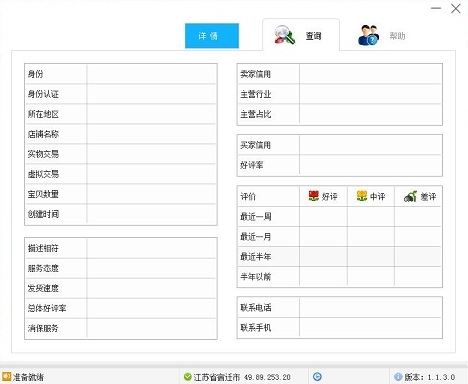The height and width of the screenshot is (384, 468).
Task: Select the 虚拟交易 value cell
Action: [x=151, y=174]
